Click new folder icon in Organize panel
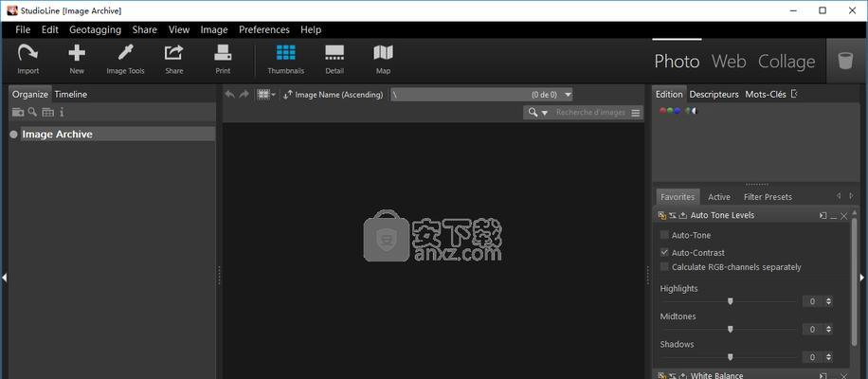868x379 pixels. tap(18, 113)
